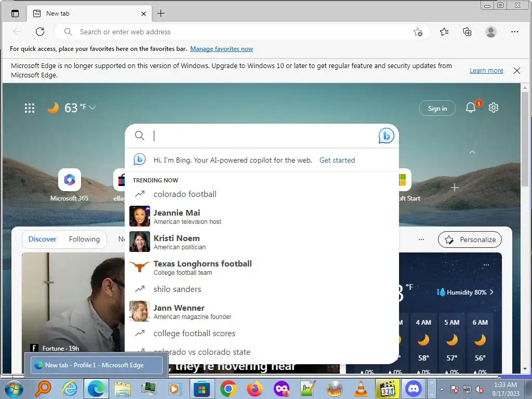The height and width of the screenshot is (399, 532).
Task: Switch to the Following tab
Action: point(85,239)
